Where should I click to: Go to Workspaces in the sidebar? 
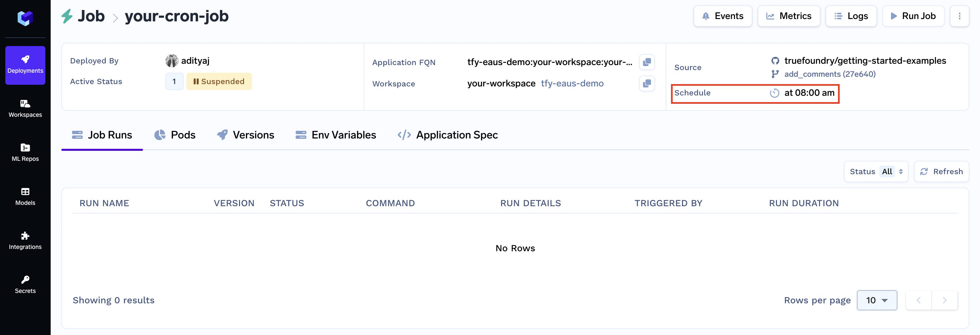tap(25, 109)
